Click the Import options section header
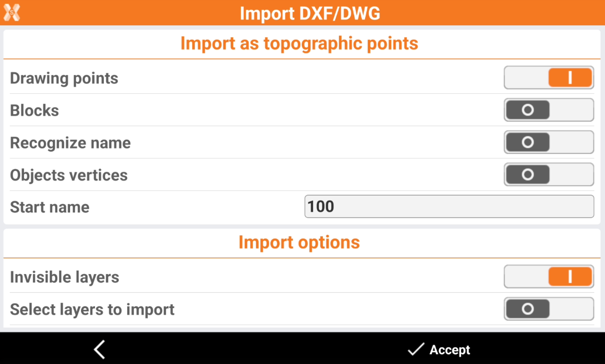The height and width of the screenshot is (364, 605). (299, 242)
